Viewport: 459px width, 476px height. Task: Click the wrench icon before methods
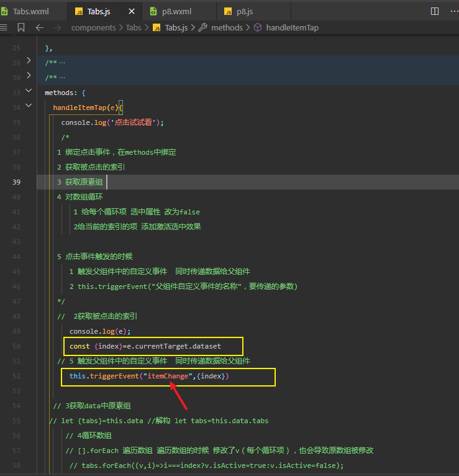(x=202, y=27)
